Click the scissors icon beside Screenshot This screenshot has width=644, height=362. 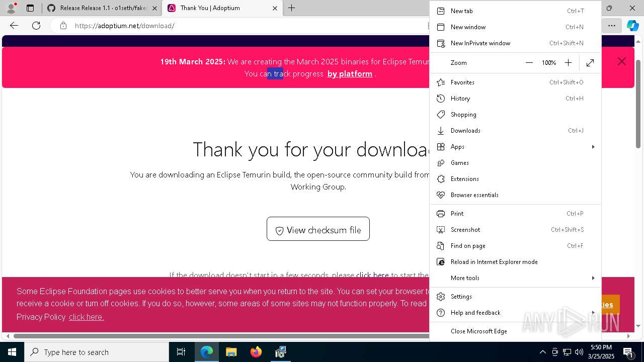point(441,230)
